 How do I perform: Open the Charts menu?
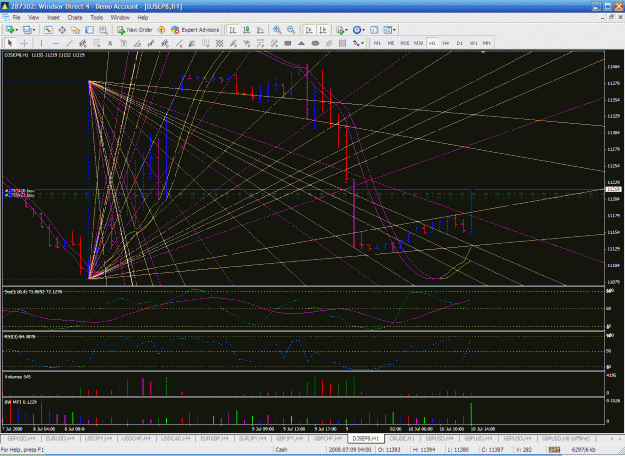tap(75, 18)
